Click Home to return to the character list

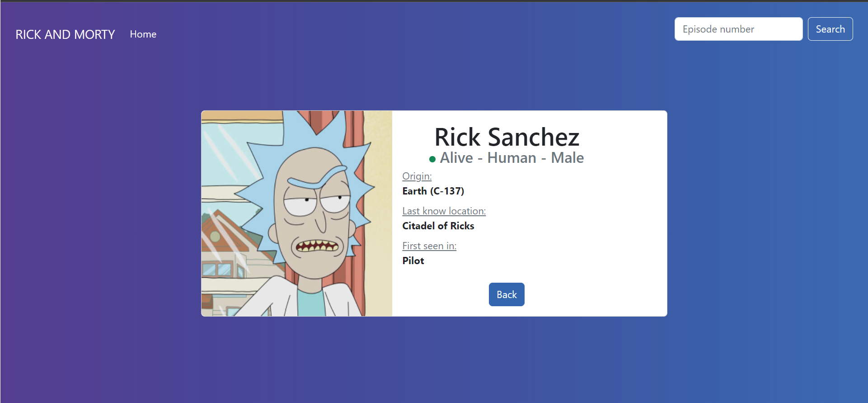point(143,34)
